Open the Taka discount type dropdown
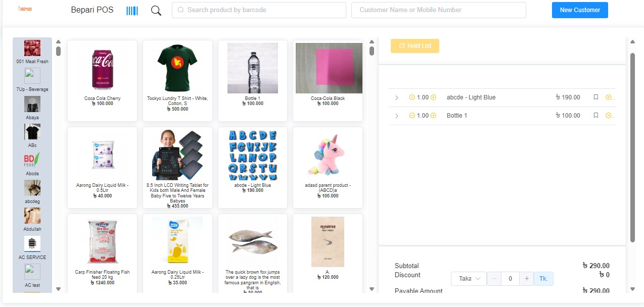 pyautogui.click(x=469, y=279)
